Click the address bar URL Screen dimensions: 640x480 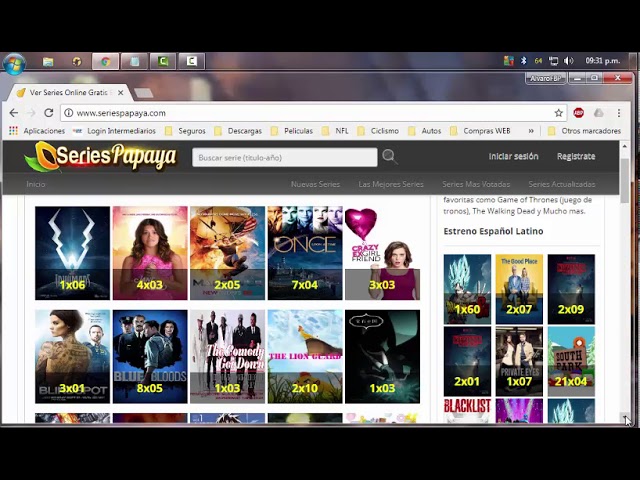pyautogui.click(x=121, y=113)
